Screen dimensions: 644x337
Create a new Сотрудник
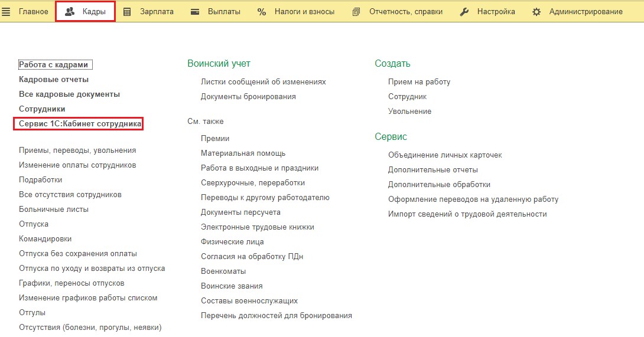408,97
